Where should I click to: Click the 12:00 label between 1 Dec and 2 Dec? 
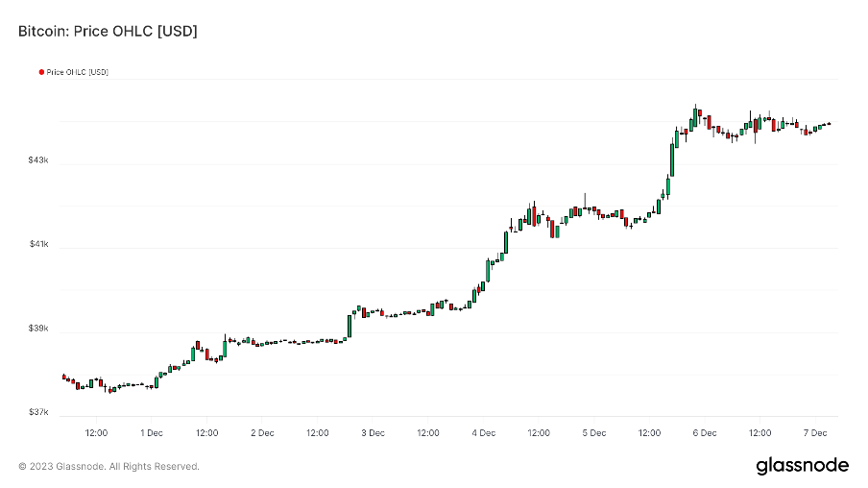click(x=206, y=433)
